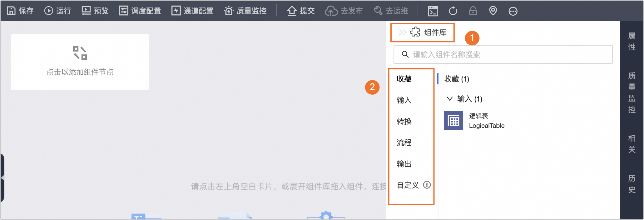Open 通道配置 channel settings

[192, 11]
